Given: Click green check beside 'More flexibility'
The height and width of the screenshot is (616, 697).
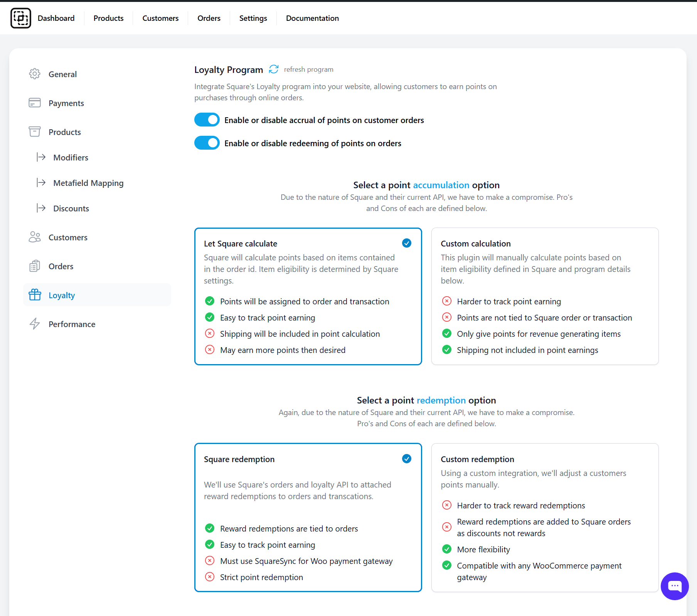Looking at the screenshot, I should click(x=447, y=549).
